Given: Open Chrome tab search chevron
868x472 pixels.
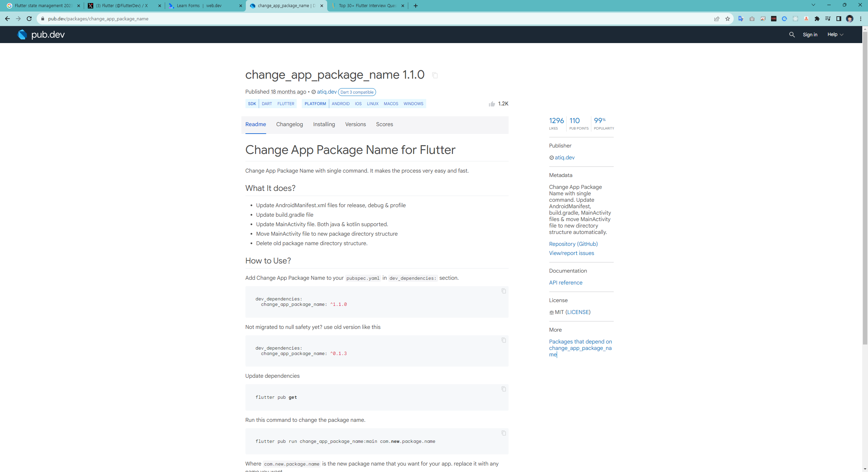Looking at the screenshot, I should pos(813,5).
